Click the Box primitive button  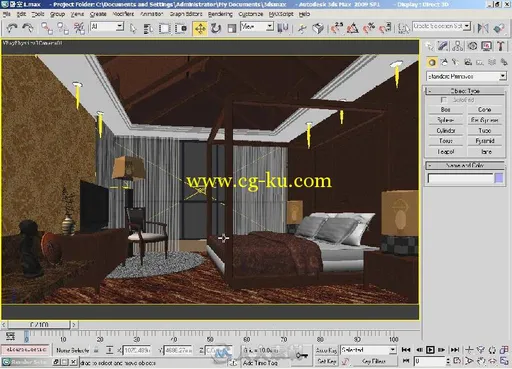tap(446, 109)
